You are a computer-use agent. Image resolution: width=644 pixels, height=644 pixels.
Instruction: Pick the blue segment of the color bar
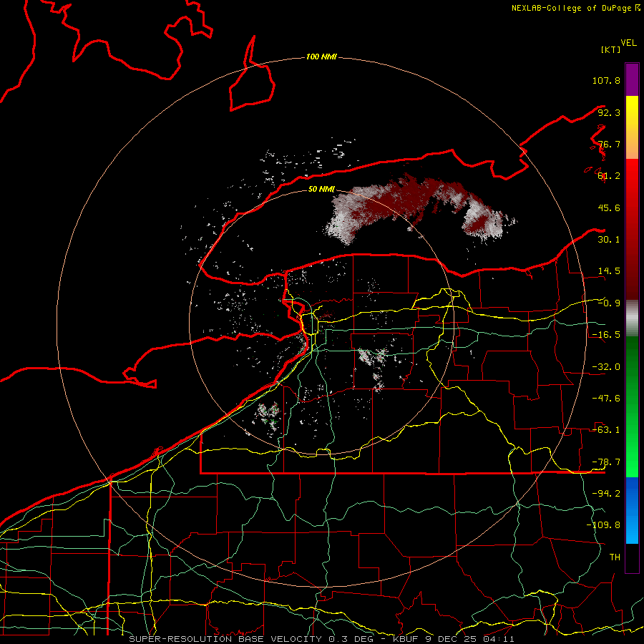(632, 510)
